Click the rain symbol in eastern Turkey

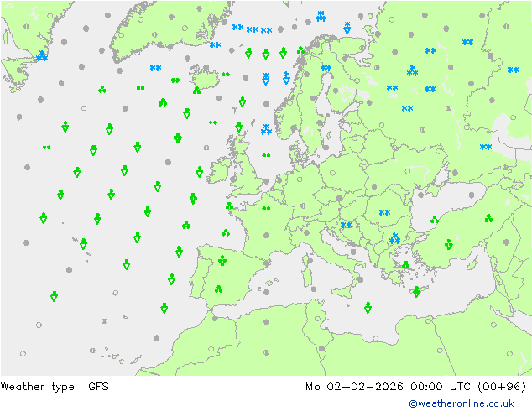pyautogui.click(x=488, y=218)
